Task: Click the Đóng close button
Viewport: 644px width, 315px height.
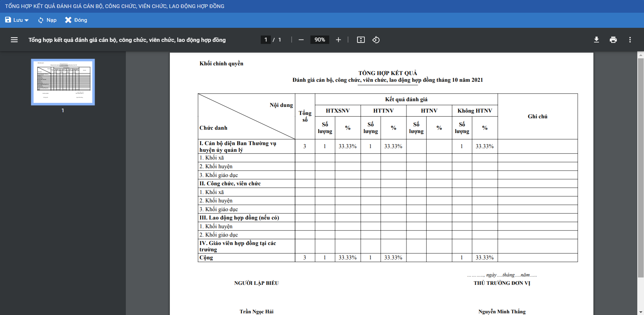Action: coord(76,20)
